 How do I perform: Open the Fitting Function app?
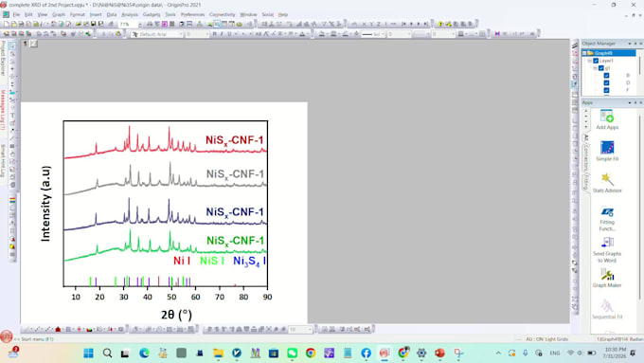click(607, 212)
